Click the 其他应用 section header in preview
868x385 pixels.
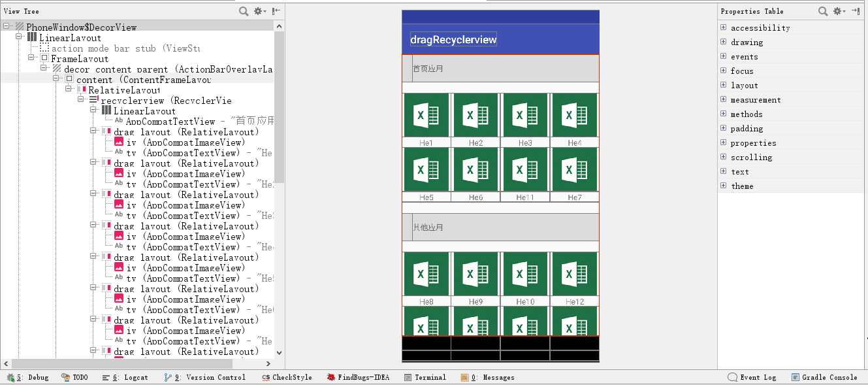click(500, 227)
